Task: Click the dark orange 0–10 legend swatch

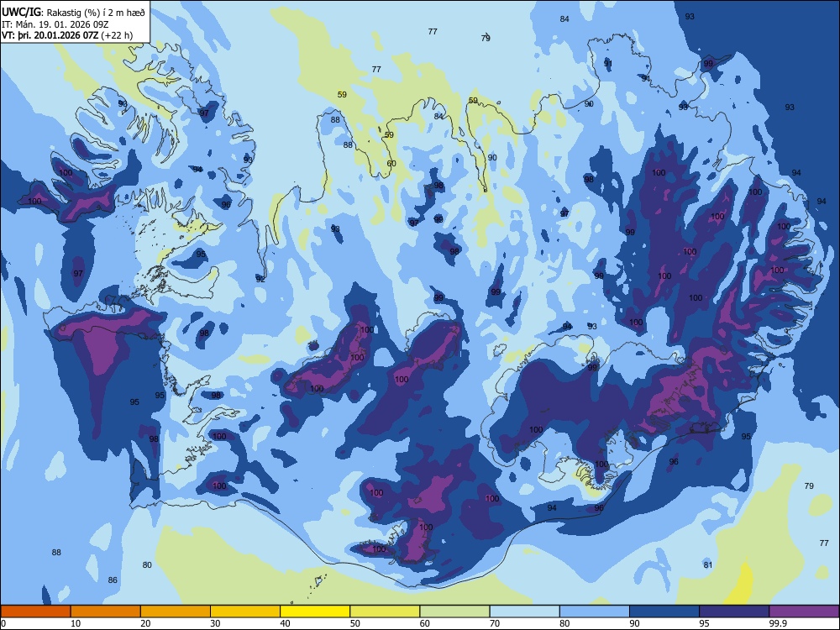Action: coord(35,612)
